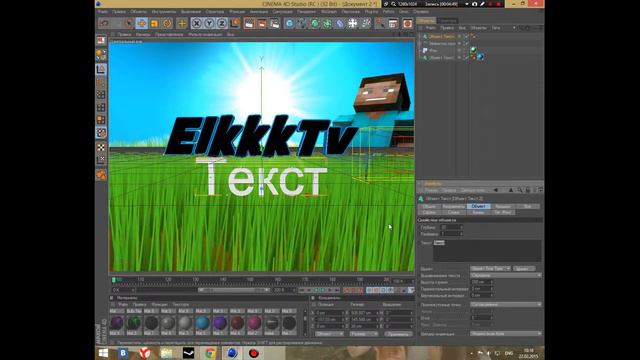Select the highlighted Object tab in attributes

click(x=478, y=207)
